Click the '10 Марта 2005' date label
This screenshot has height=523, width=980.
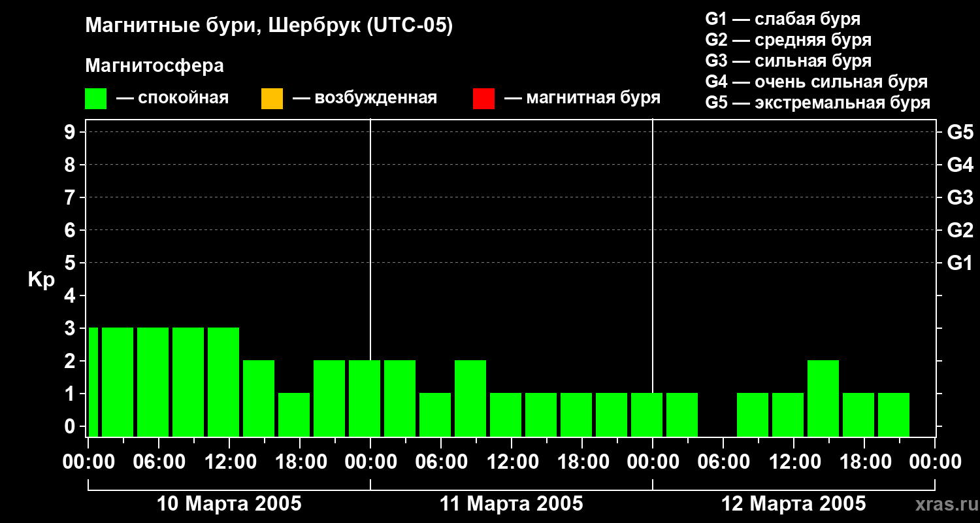pos(229,504)
